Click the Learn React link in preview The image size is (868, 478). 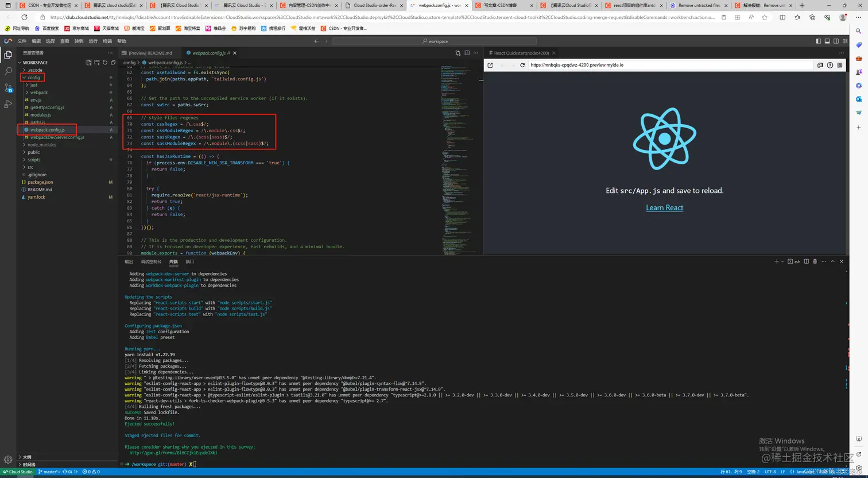[664, 207]
